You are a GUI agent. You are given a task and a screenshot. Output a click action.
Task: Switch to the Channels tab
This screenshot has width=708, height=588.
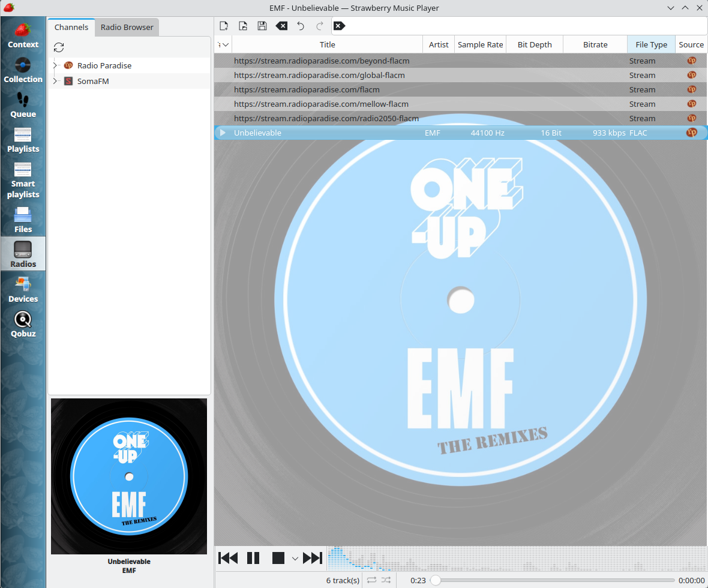click(x=71, y=27)
